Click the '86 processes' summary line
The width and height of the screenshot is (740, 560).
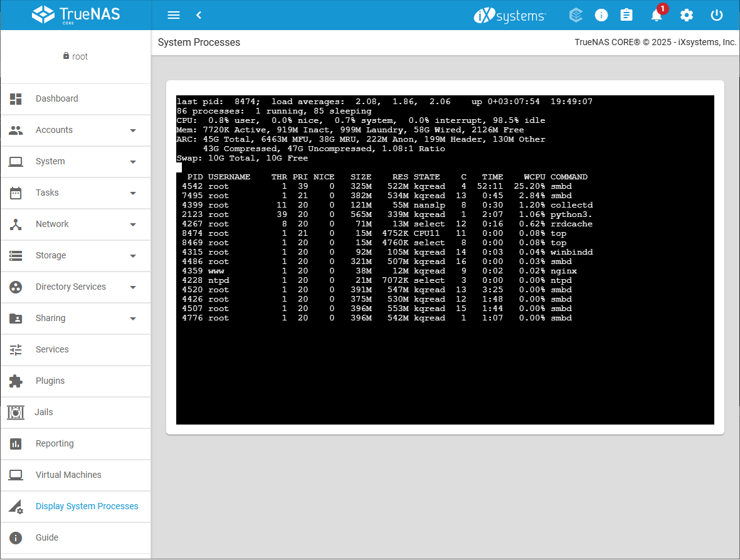(x=273, y=111)
